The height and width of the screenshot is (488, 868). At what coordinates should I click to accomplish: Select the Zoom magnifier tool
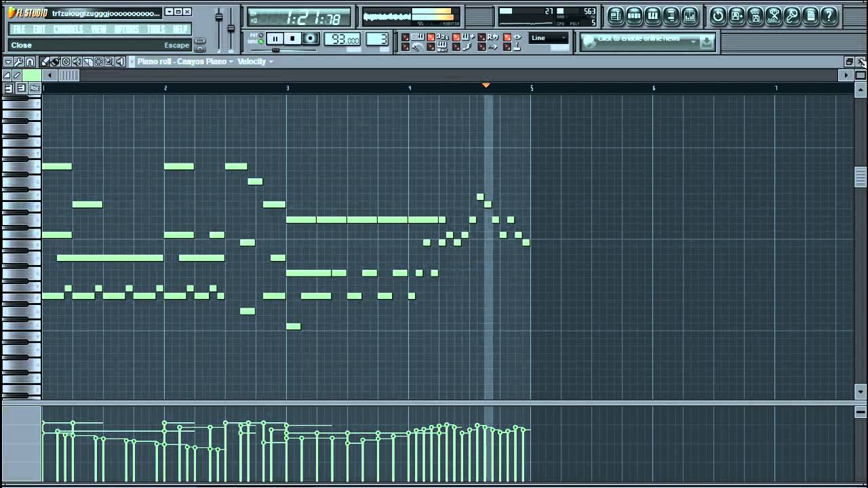[x=109, y=62]
